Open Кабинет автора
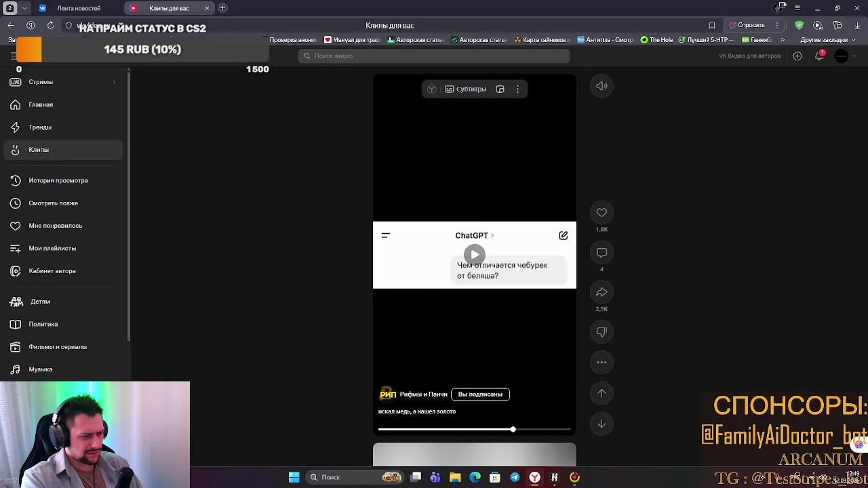Screen dimensions: 868x488 point(62,270)
